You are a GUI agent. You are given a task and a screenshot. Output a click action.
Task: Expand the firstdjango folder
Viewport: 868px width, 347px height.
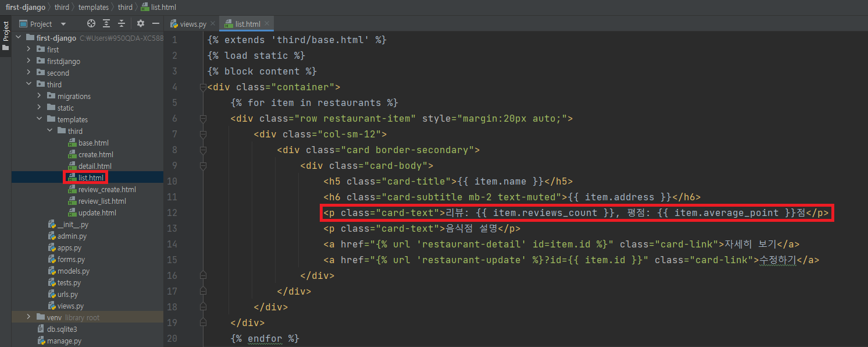[28, 61]
